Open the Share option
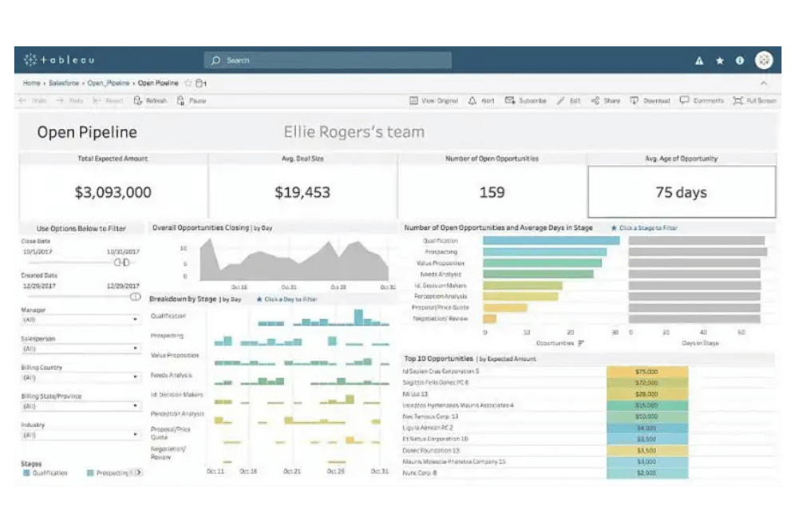 606,101
